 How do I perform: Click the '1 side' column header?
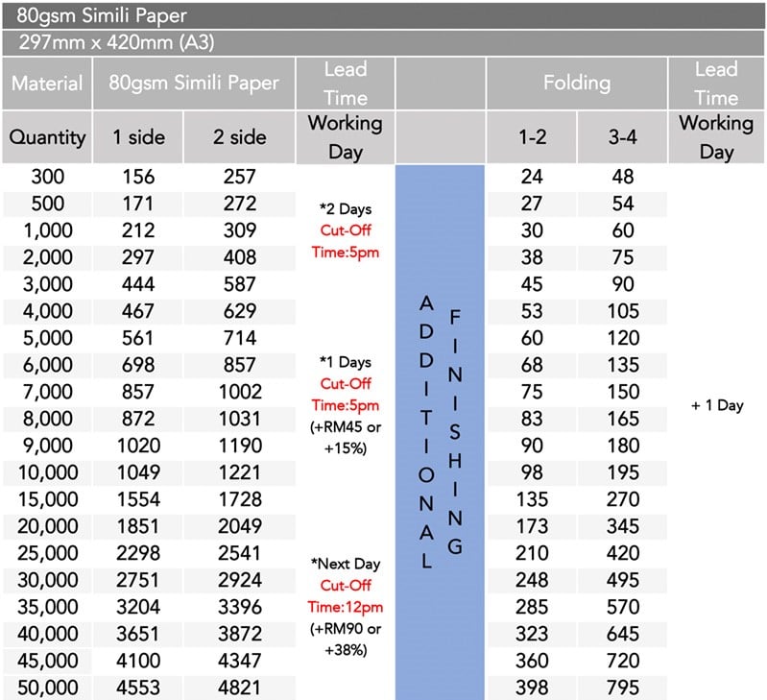138,137
